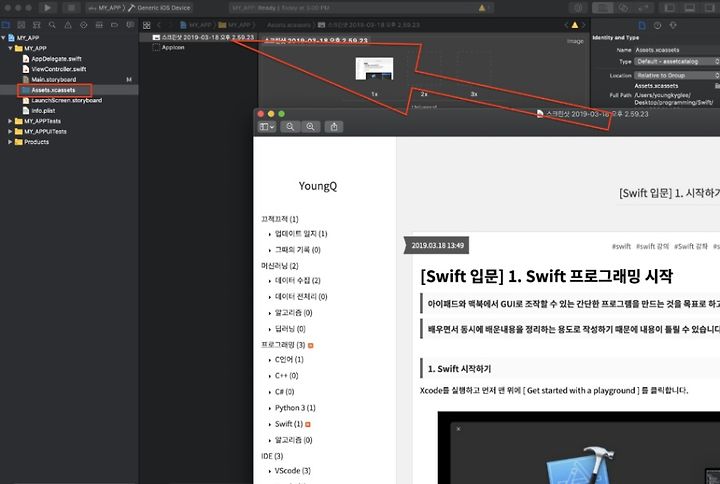Select the Project navigator tab icon
The image size is (720, 484).
coord(6,25)
